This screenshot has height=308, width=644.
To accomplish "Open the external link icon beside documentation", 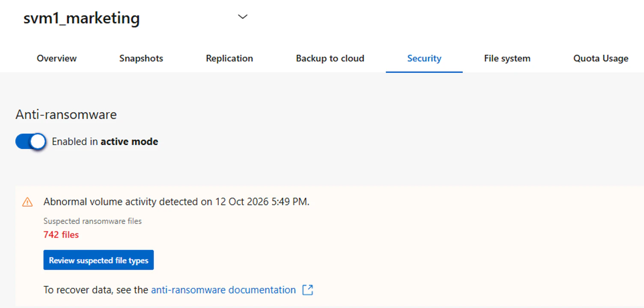I will (x=308, y=290).
